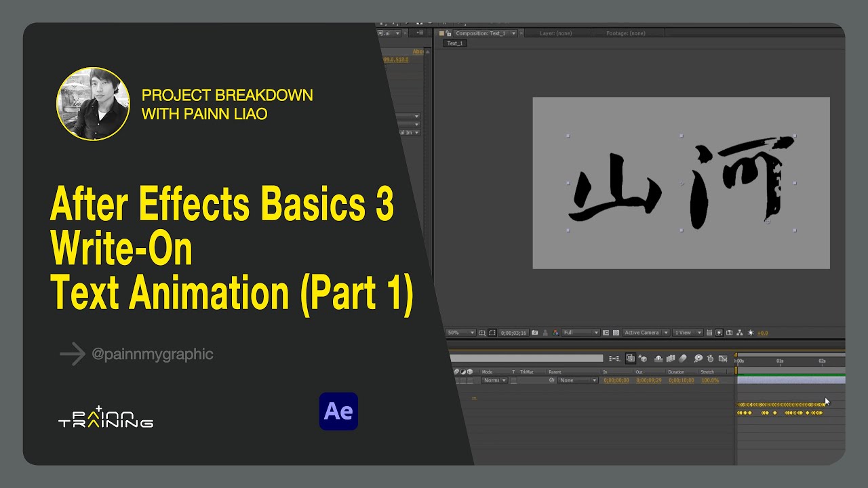
Task: Open the RGB channel display icon
Action: click(555, 333)
